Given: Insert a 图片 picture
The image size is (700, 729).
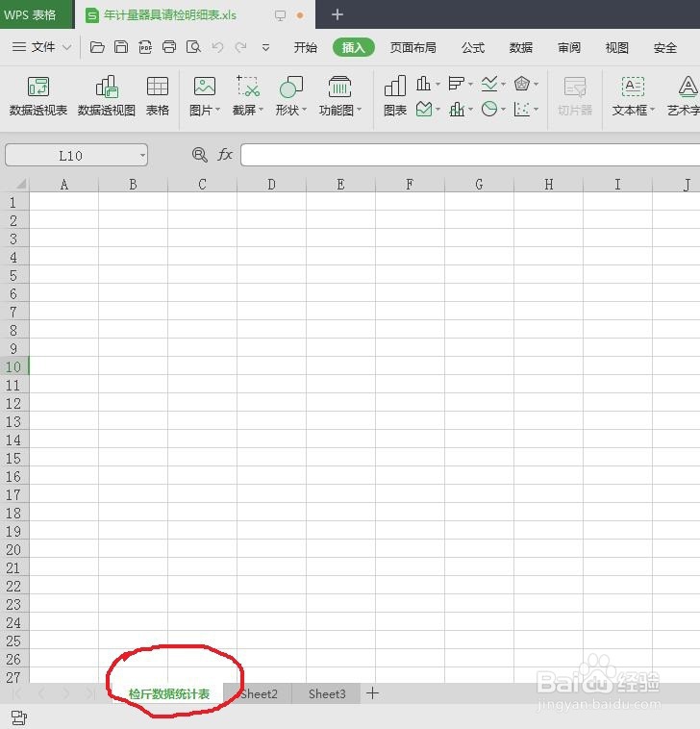Looking at the screenshot, I should coord(204,87).
